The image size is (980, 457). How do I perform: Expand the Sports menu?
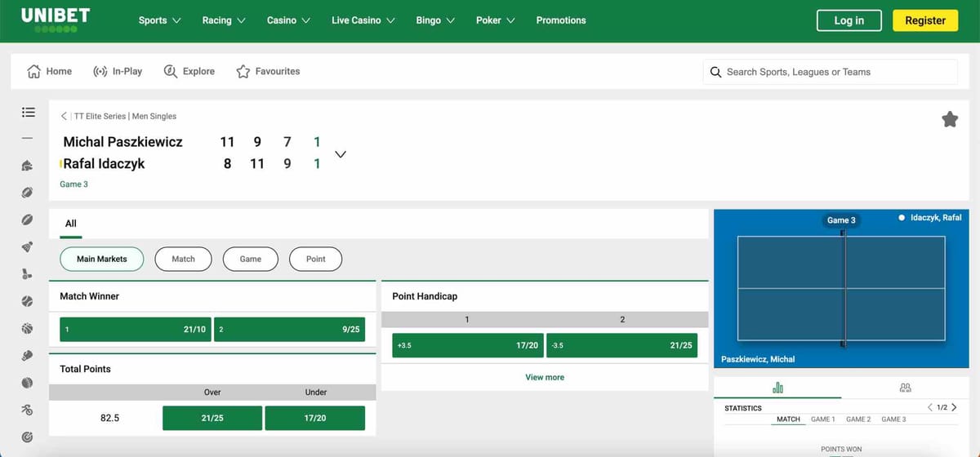(160, 20)
